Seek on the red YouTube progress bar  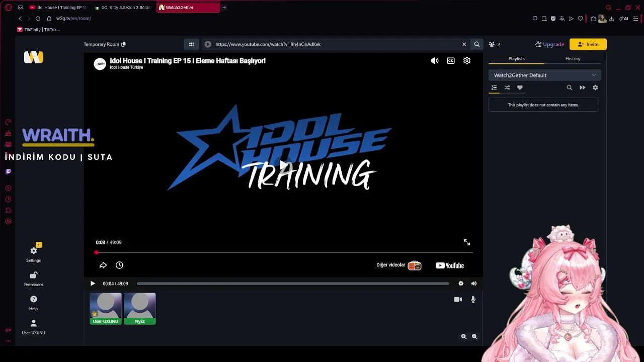[284, 252]
